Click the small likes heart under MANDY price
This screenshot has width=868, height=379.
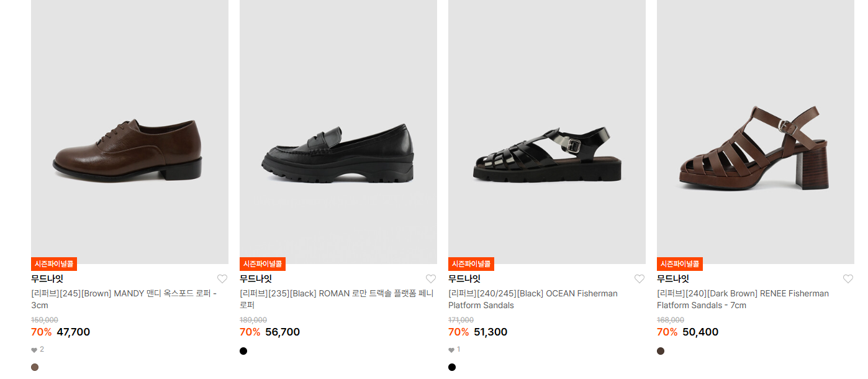[x=34, y=350]
